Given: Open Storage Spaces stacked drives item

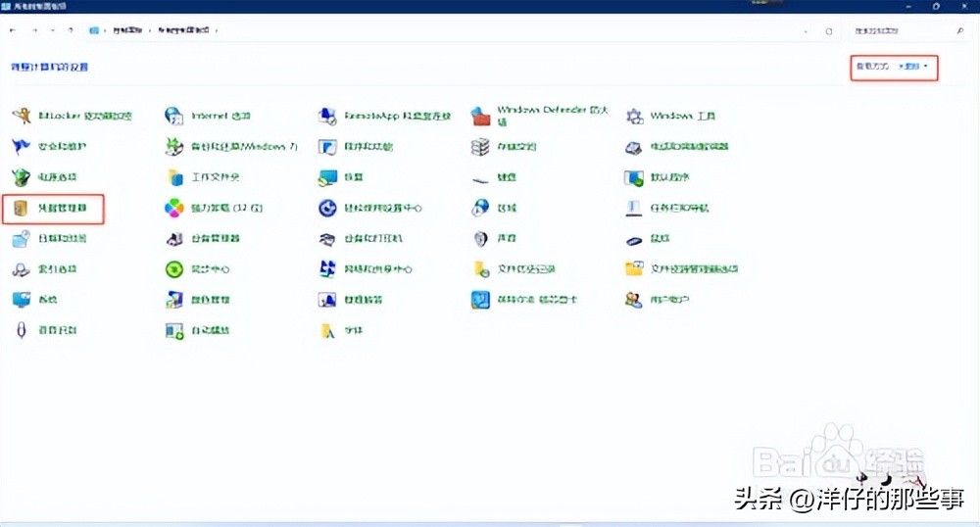Looking at the screenshot, I should [x=504, y=146].
